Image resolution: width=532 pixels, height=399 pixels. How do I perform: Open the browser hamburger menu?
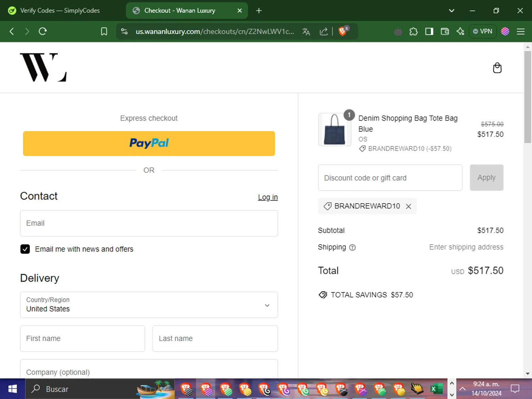(x=521, y=32)
